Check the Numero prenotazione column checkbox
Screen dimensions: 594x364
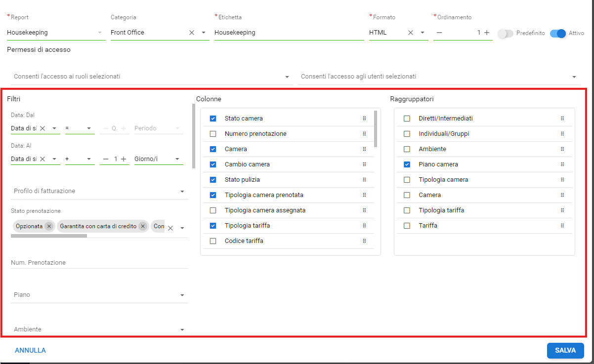tap(213, 134)
